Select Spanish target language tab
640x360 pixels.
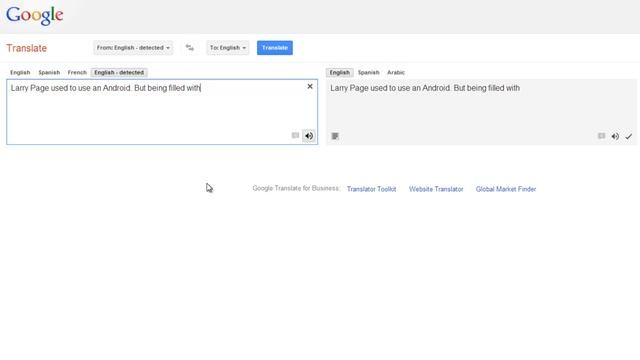369,72
